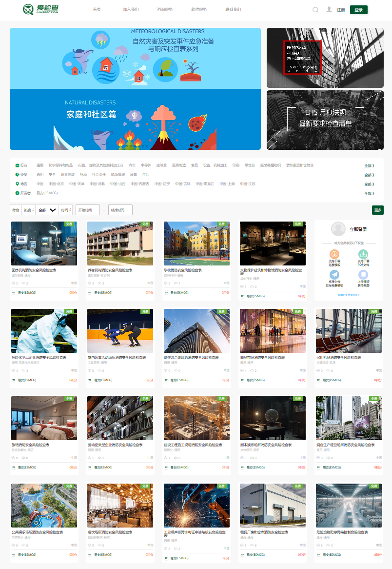Click the search magnifier icon in header
Image resolution: width=392 pixels, height=569 pixels.
(315, 10)
